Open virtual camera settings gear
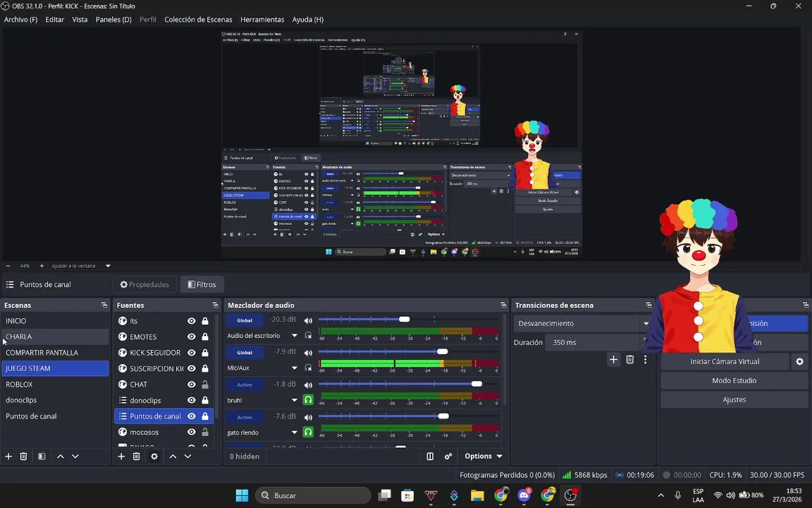 799,361
